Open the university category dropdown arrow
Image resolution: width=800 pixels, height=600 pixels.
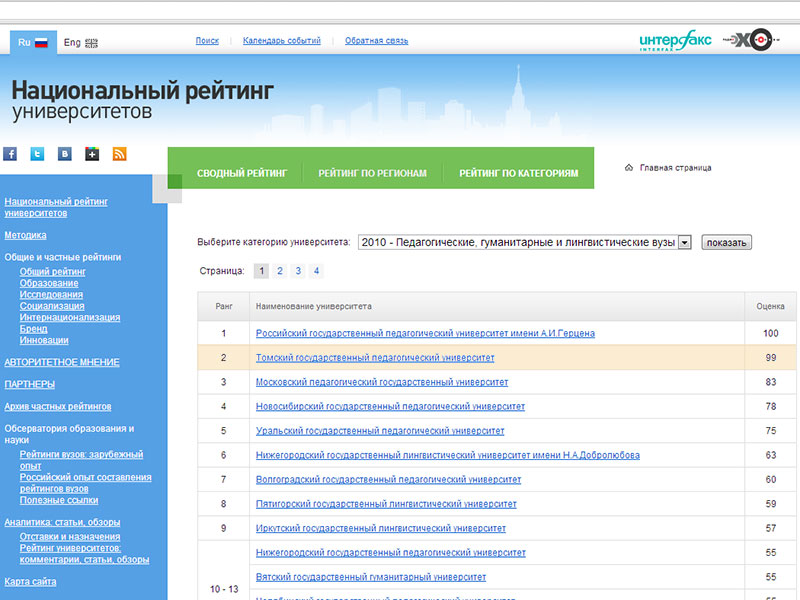685,242
